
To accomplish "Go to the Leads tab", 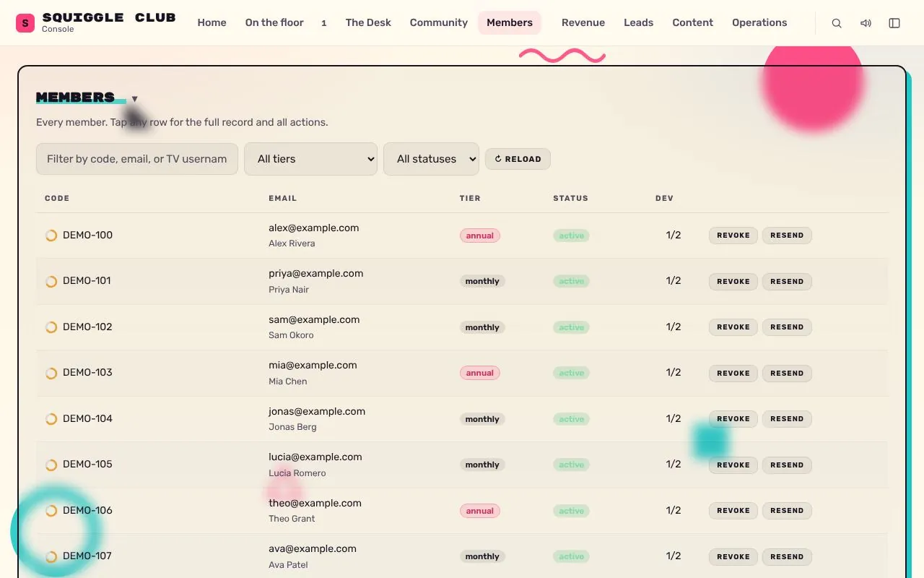I will tap(639, 23).
